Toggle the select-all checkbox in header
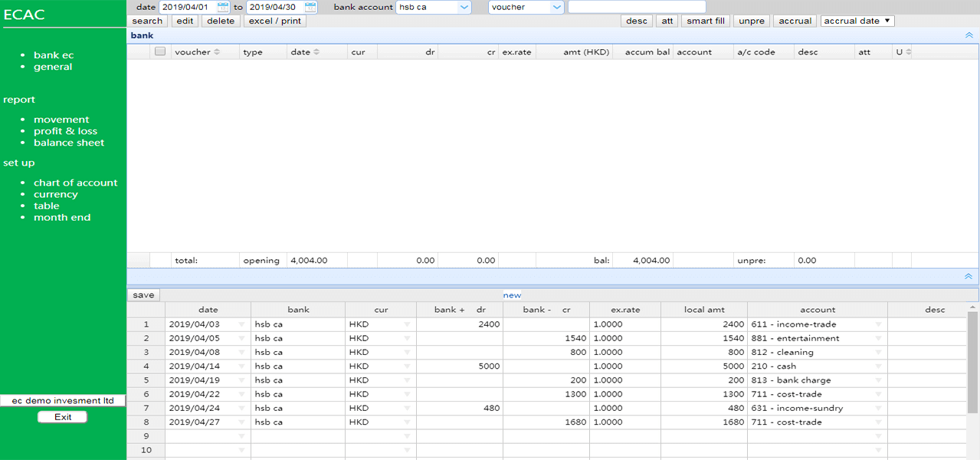 click(160, 52)
